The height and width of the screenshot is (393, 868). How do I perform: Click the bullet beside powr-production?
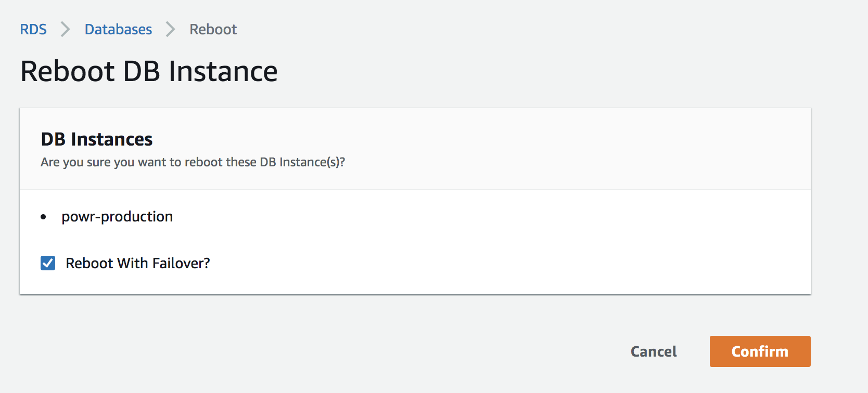coord(44,217)
